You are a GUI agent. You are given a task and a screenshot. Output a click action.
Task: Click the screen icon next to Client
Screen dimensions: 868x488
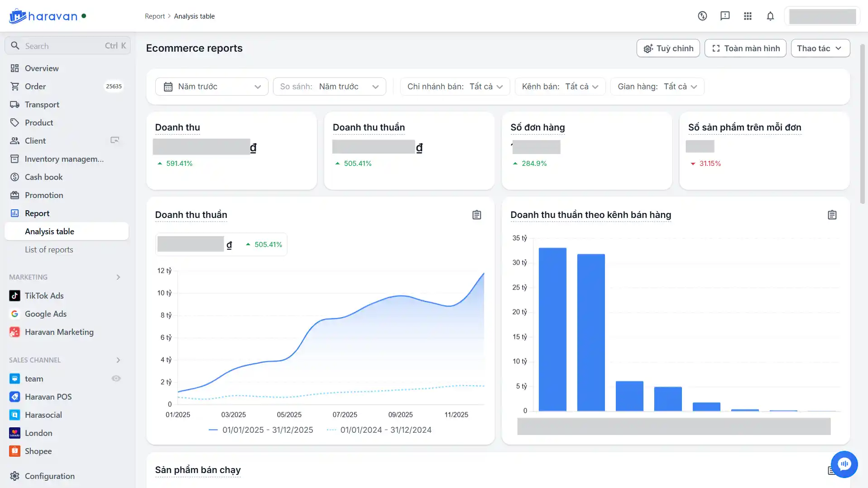click(115, 140)
